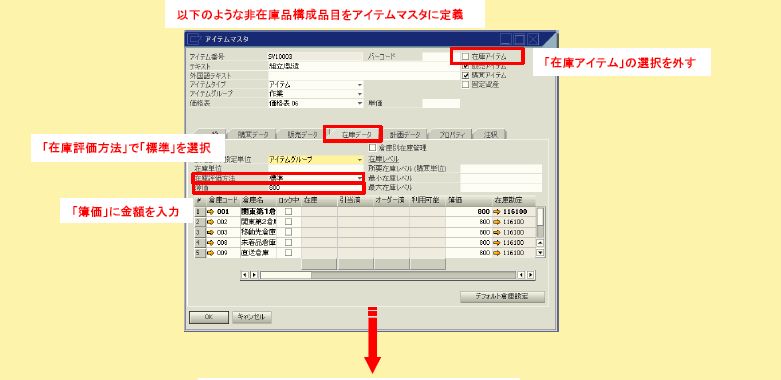Open warehouse 001 via its orange link arrow
This screenshot has width=781, height=380.
(x=210, y=212)
